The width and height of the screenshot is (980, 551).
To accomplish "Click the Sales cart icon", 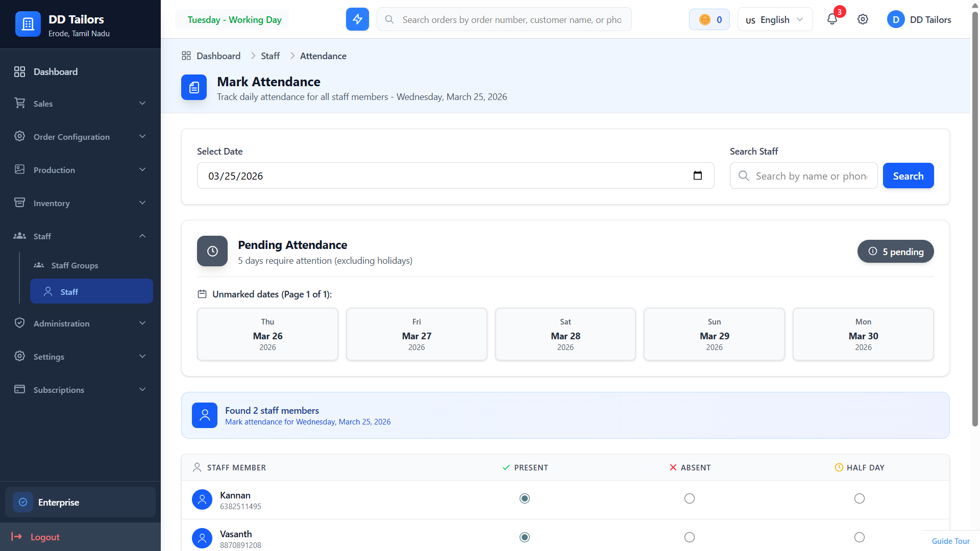I will 19,103.
